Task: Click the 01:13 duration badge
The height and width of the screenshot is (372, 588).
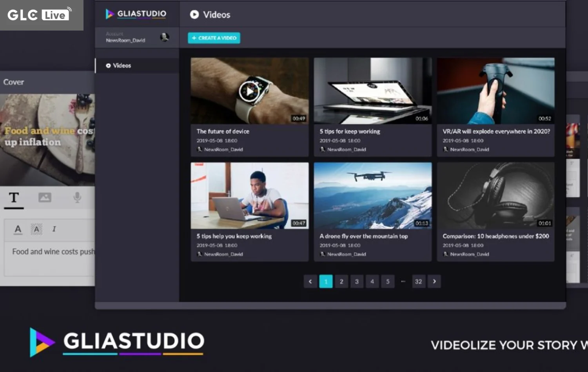Action: (x=422, y=223)
